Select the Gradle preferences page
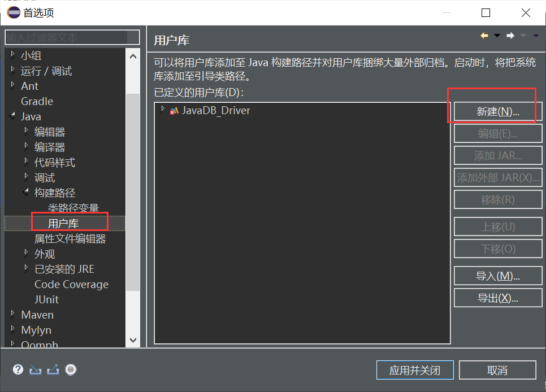This screenshot has height=392, width=546. point(36,101)
